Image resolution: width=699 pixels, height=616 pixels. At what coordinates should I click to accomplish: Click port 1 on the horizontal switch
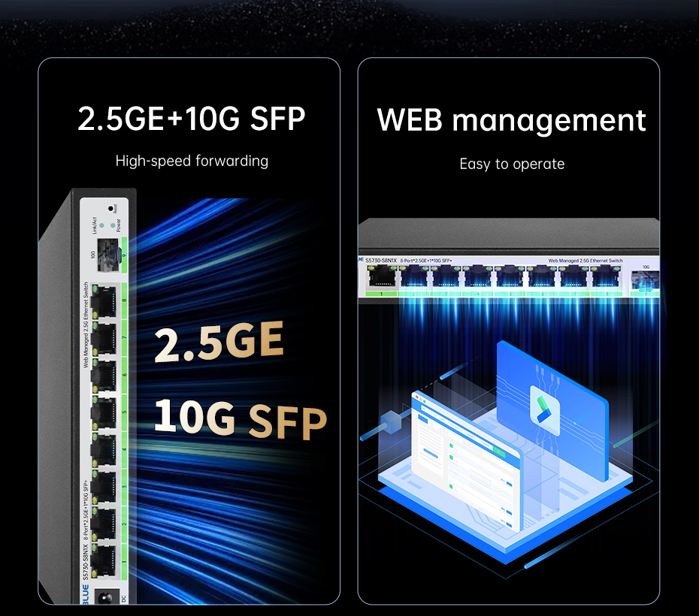(382, 276)
